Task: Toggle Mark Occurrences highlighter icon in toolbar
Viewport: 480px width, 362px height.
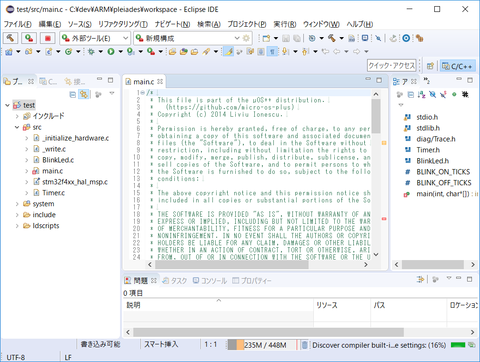Action: click(228, 51)
